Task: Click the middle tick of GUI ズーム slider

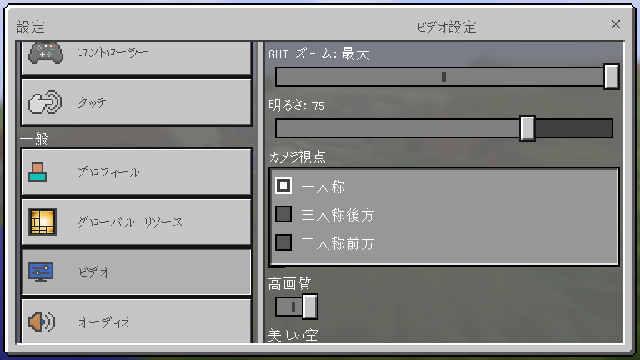Action: 444,77
